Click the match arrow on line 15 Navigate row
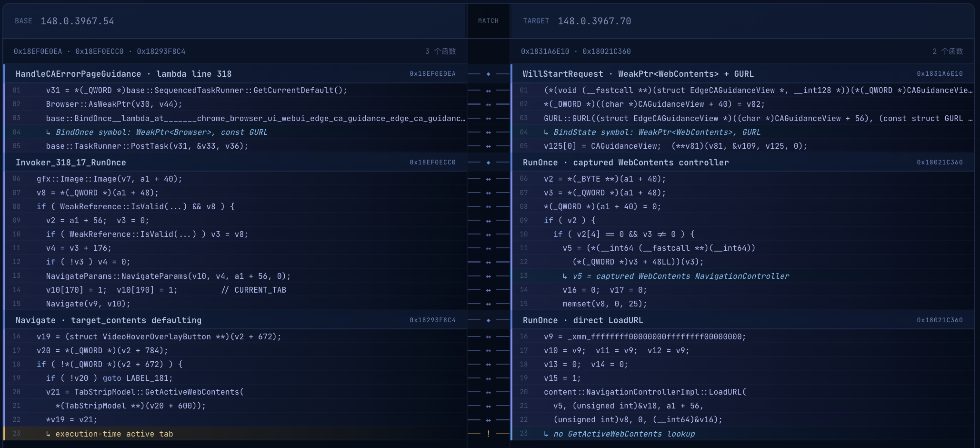The width and height of the screenshot is (980, 448). (x=488, y=304)
